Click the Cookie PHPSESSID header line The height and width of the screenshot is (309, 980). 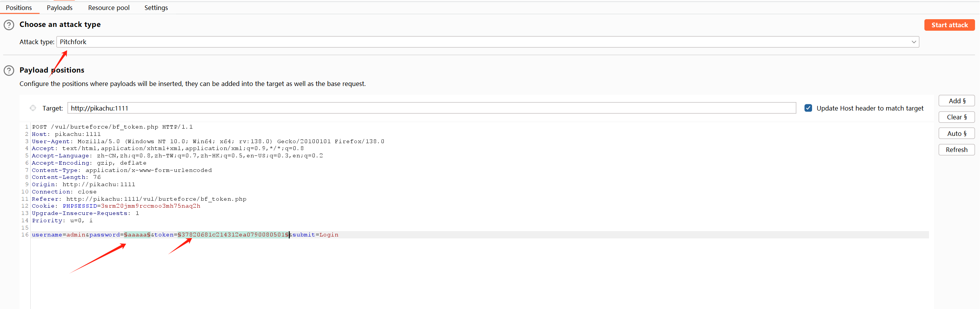(116, 206)
